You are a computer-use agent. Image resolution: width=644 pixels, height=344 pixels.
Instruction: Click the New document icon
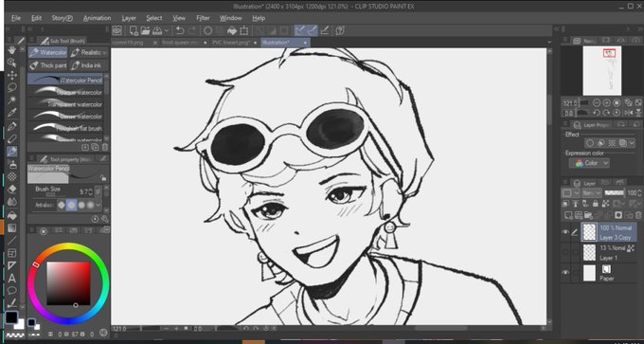(x=134, y=30)
